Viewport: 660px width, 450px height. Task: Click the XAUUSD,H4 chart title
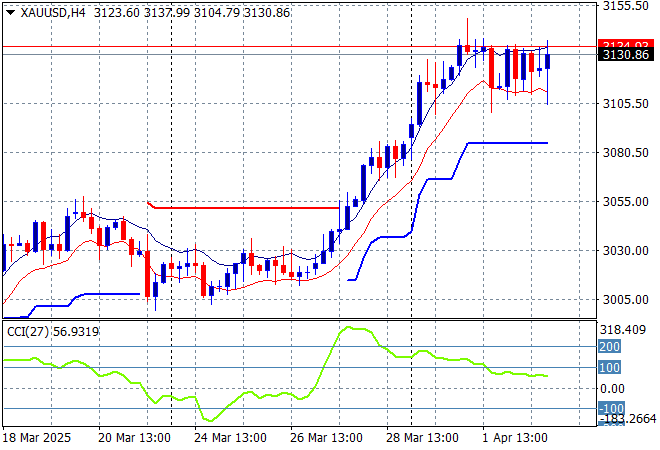51,10
